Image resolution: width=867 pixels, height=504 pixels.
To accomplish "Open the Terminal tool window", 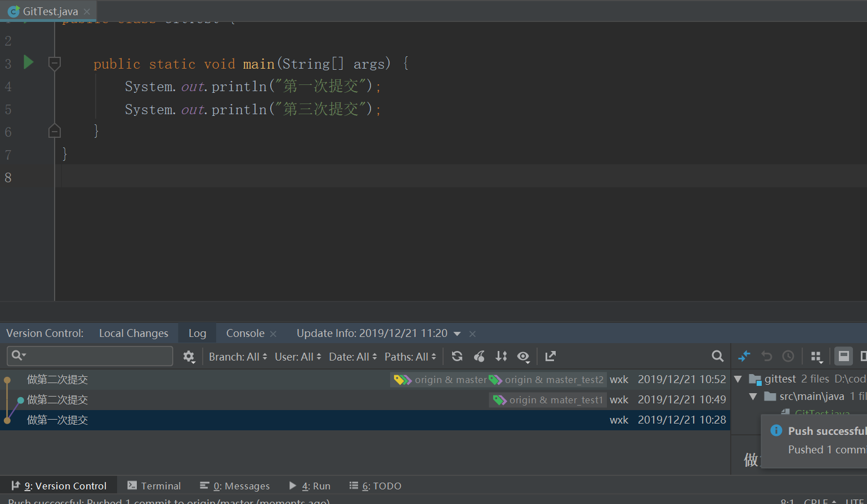I will [x=154, y=486].
